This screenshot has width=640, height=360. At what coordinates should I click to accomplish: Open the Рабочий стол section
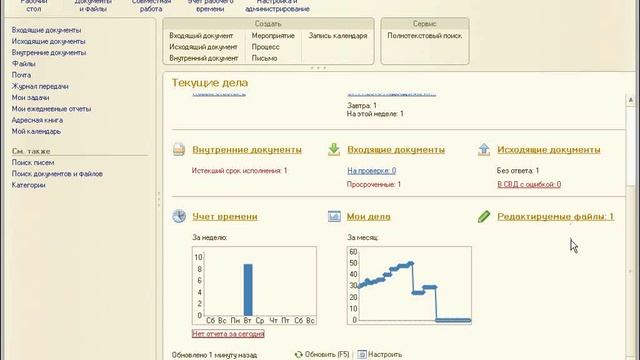(x=34, y=5)
